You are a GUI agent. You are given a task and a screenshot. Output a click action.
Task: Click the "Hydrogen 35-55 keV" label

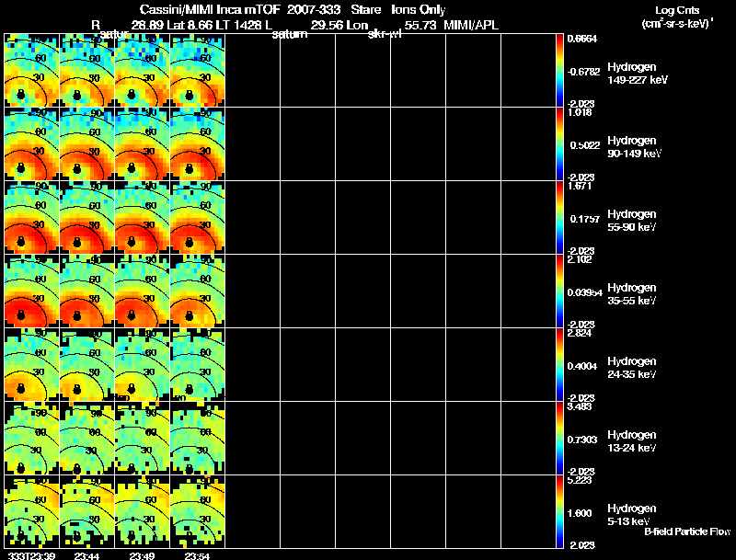pyautogui.click(x=632, y=294)
